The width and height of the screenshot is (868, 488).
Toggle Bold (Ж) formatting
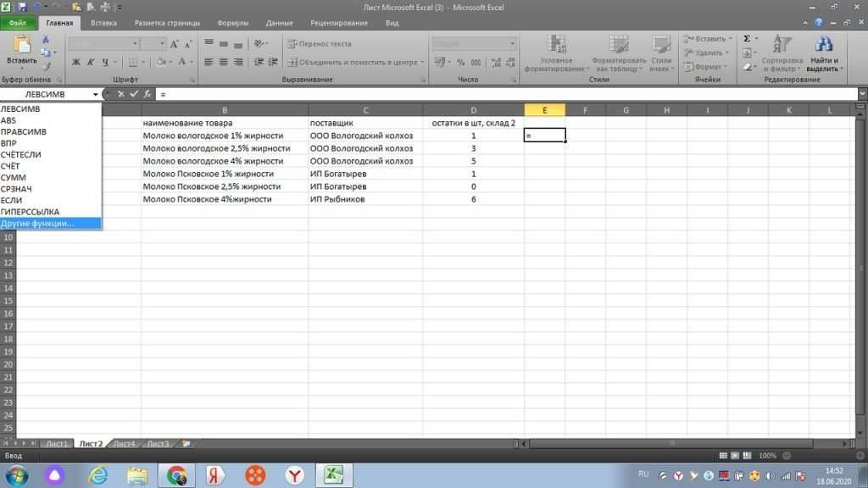[x=75, y=63]
